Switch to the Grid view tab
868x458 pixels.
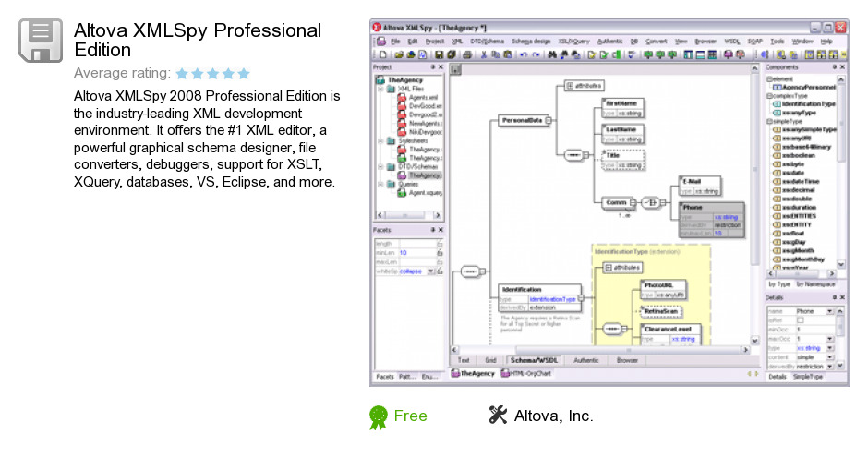pyautogui.click(x=490, y=360)
